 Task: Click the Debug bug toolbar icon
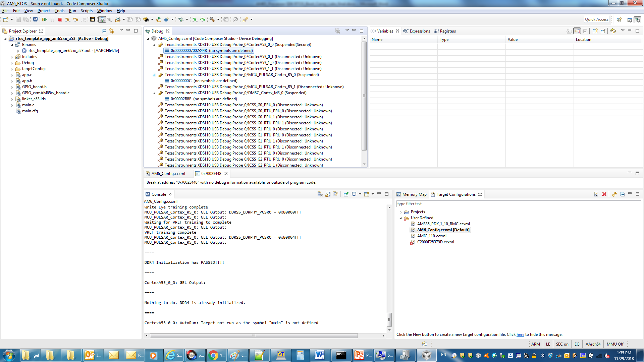pos(181,20)
